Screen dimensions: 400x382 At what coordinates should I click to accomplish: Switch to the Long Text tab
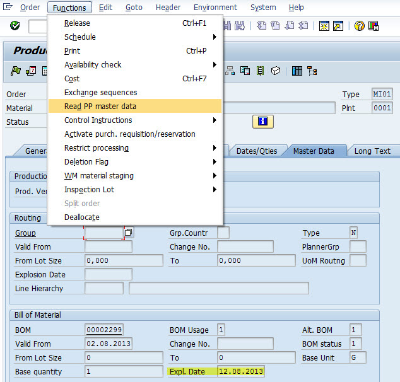point(372,151)
